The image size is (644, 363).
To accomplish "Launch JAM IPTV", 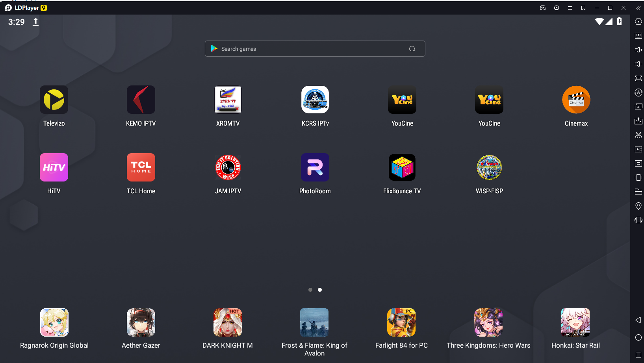I will coord(228,167).
